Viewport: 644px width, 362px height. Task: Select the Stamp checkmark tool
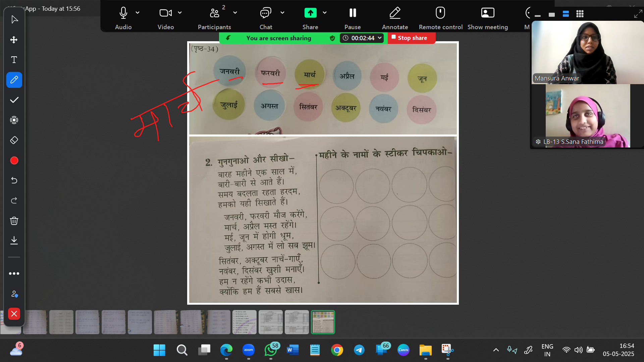(x=14, y=100)
